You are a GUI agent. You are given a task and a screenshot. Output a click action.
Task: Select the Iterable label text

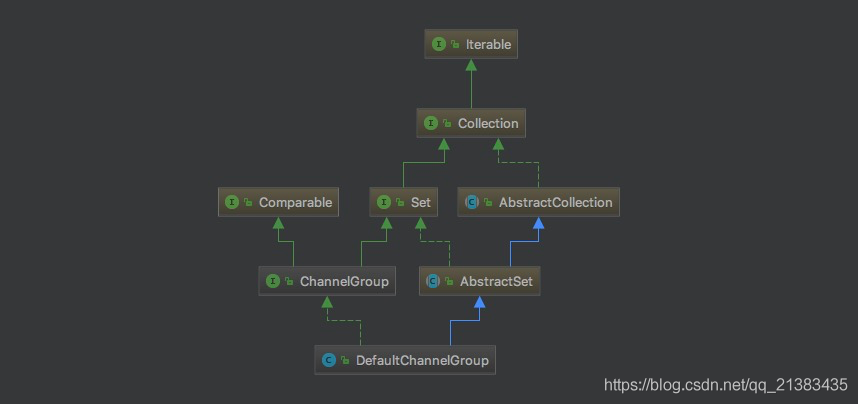(487, 45)
